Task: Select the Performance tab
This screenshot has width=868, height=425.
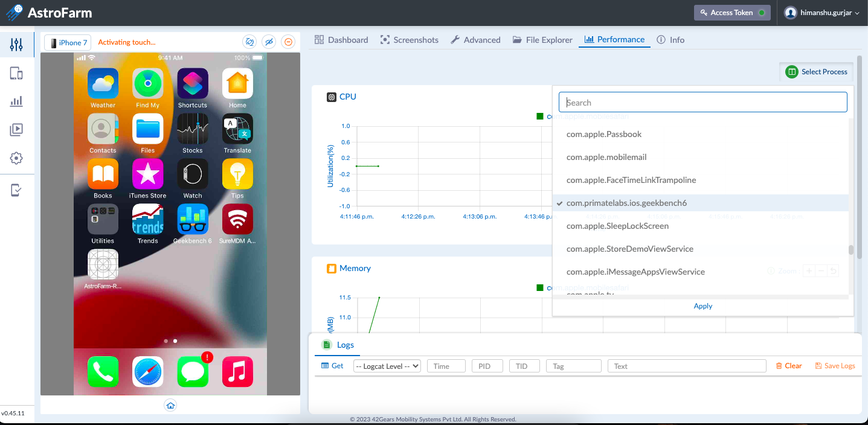Action: [x=614, y=40]
